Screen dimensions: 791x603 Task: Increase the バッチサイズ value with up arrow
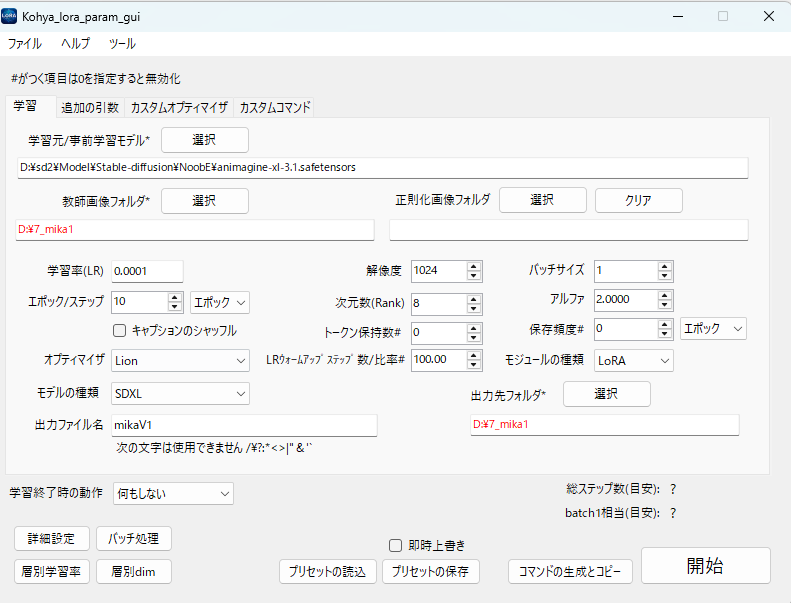[664, 266]
